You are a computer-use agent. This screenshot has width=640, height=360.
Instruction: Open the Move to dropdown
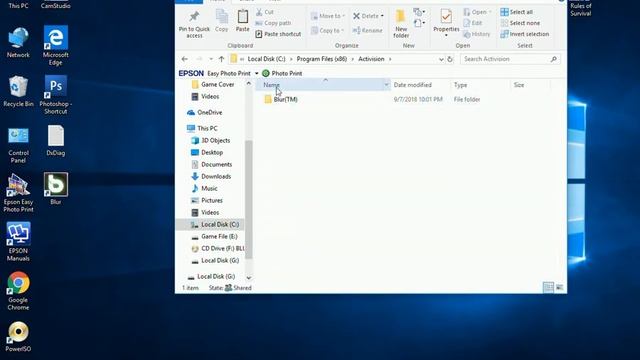tap(328, 16)
